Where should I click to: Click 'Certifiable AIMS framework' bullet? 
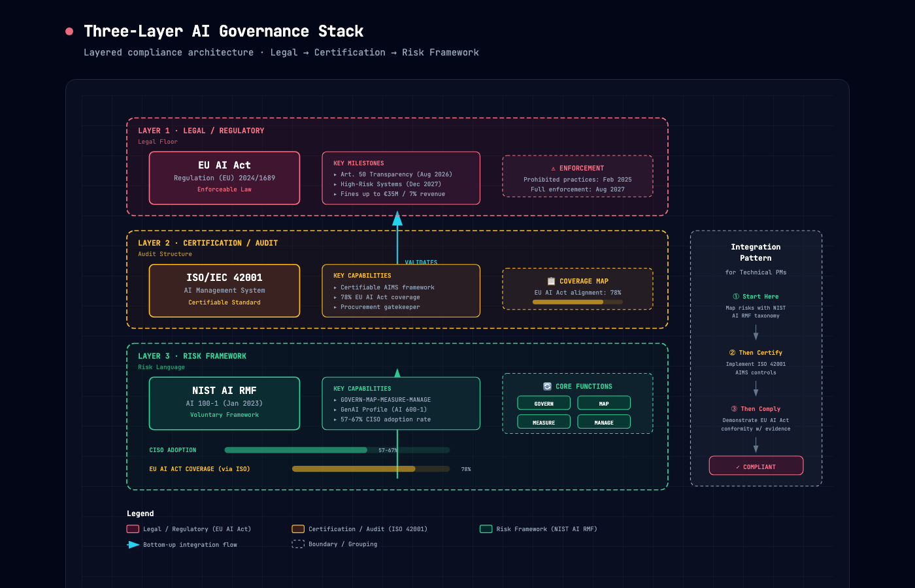point(388,287)
